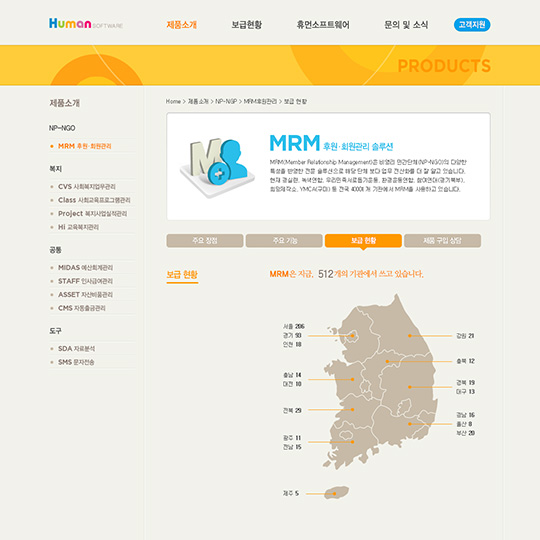The image size is (540, 540).
Task: Open the MIDAS sidebar link
Action: (x=85, y=268)
